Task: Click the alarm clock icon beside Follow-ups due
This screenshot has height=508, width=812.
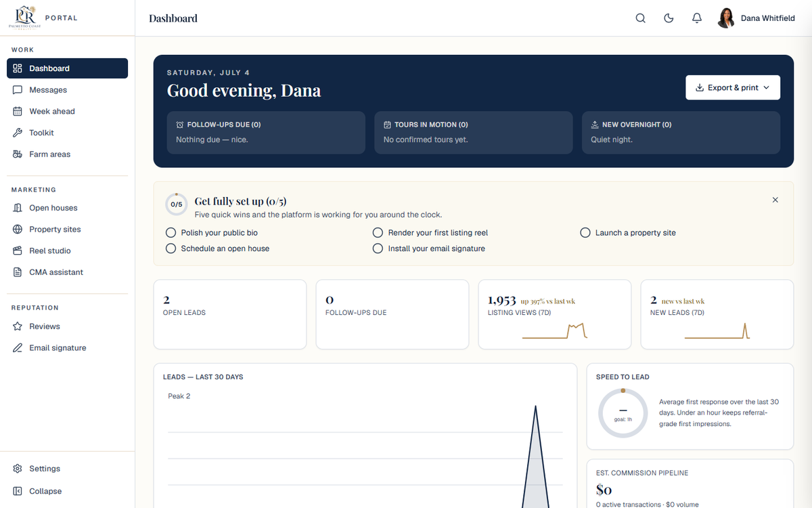Action: point(180,125)
